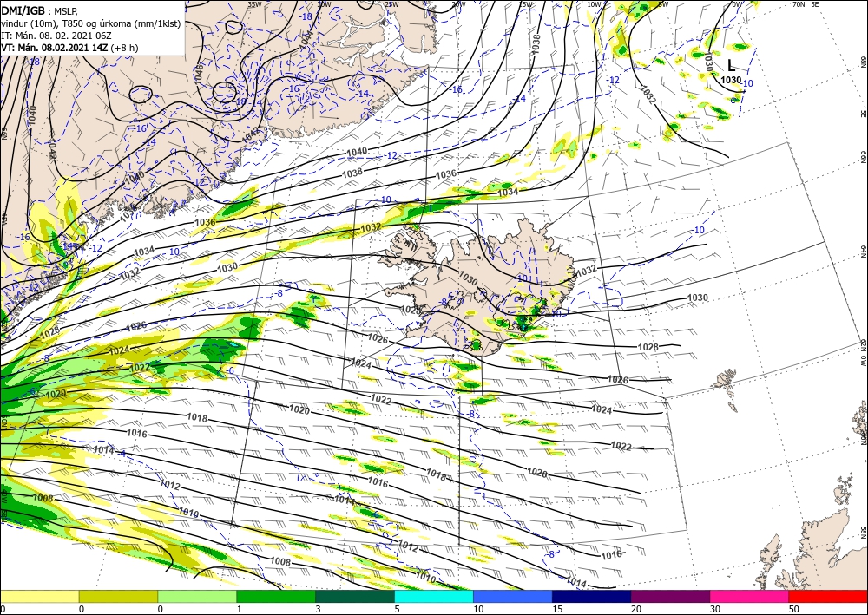The height and width of the screenshot is (615, 868).
Task: Click the legend value '3'
Action: click(x=318, y=609)
